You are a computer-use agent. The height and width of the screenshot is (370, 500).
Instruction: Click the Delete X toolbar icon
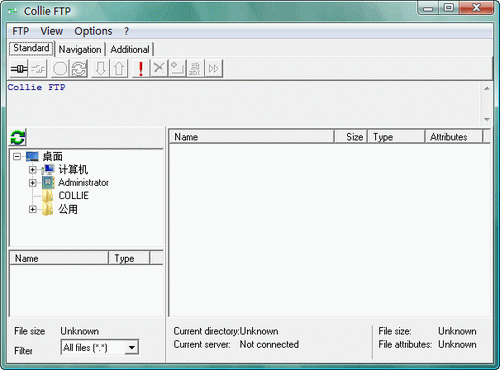click(x=159, y=69)
